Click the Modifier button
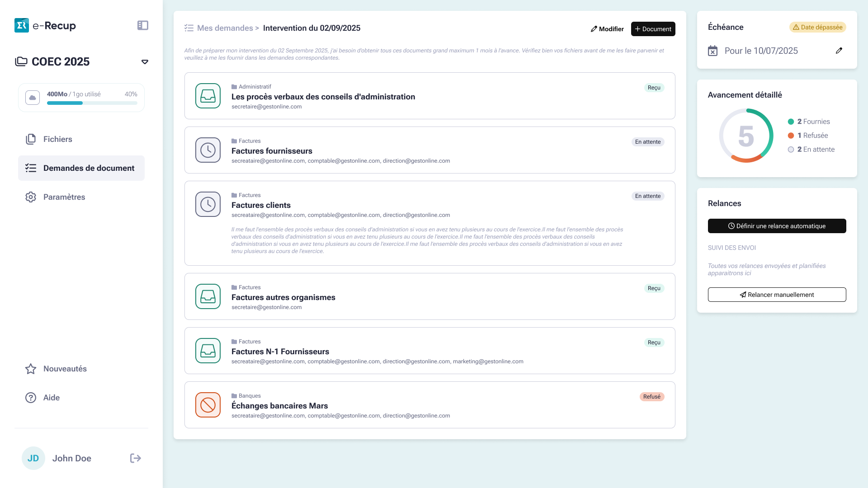This screenshot has height=488, width=868. click(607, 29)
